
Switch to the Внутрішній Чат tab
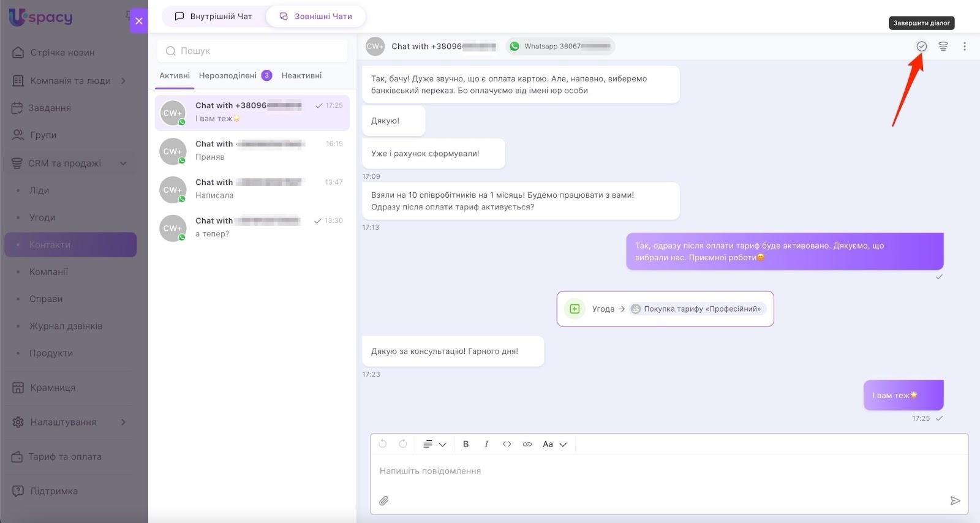coord(214,17)
